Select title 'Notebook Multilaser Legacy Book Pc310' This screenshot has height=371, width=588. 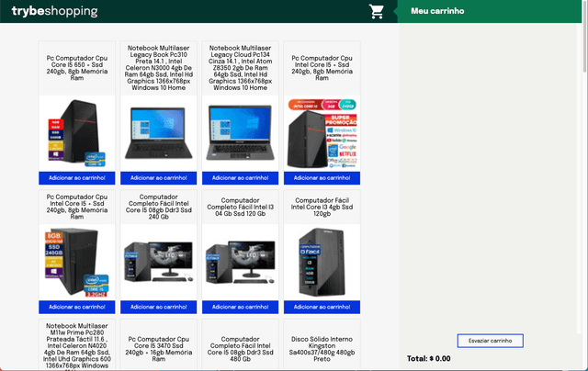click(159, 68)
